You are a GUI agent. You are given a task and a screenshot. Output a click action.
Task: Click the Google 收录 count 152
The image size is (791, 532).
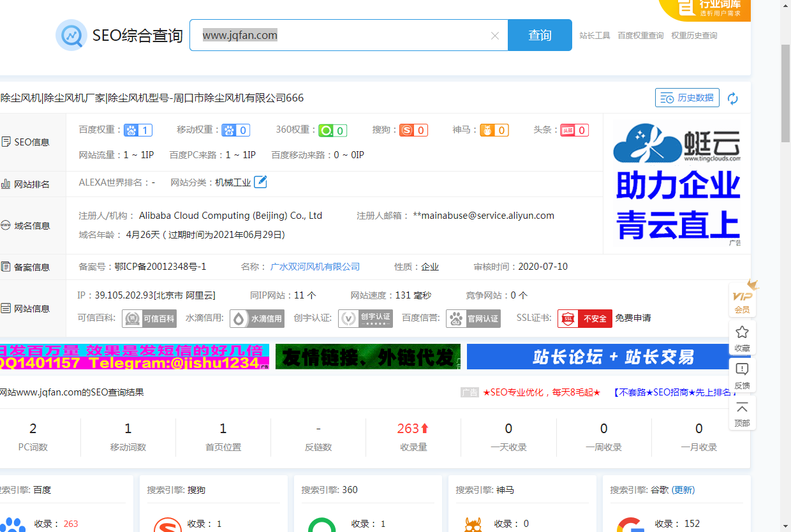tap(692, 524)
